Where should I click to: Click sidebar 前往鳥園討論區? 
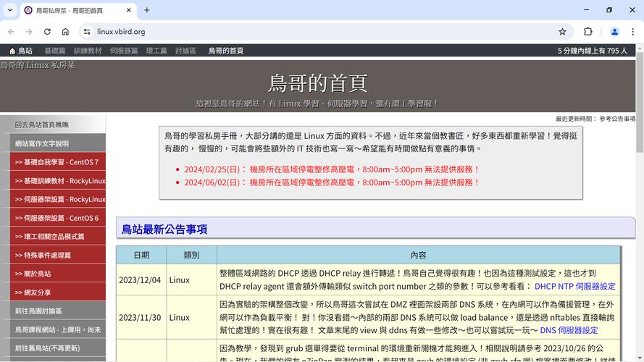coord(57,311)
